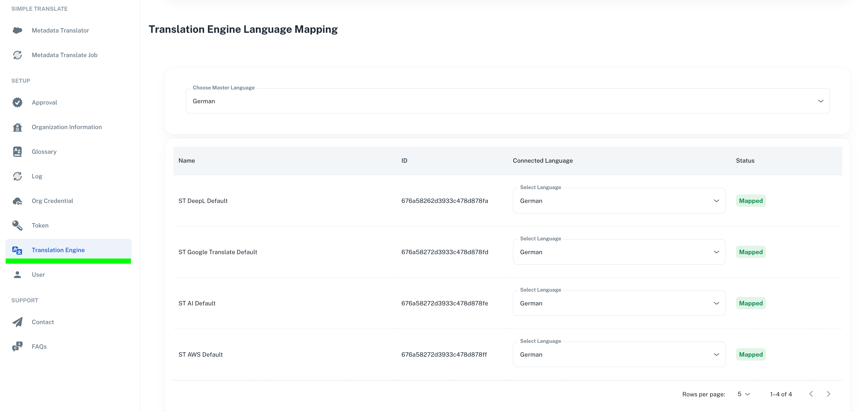Navigate to the Translation Engine menu entry
This screenshot has width=868, height=412.
58,250
